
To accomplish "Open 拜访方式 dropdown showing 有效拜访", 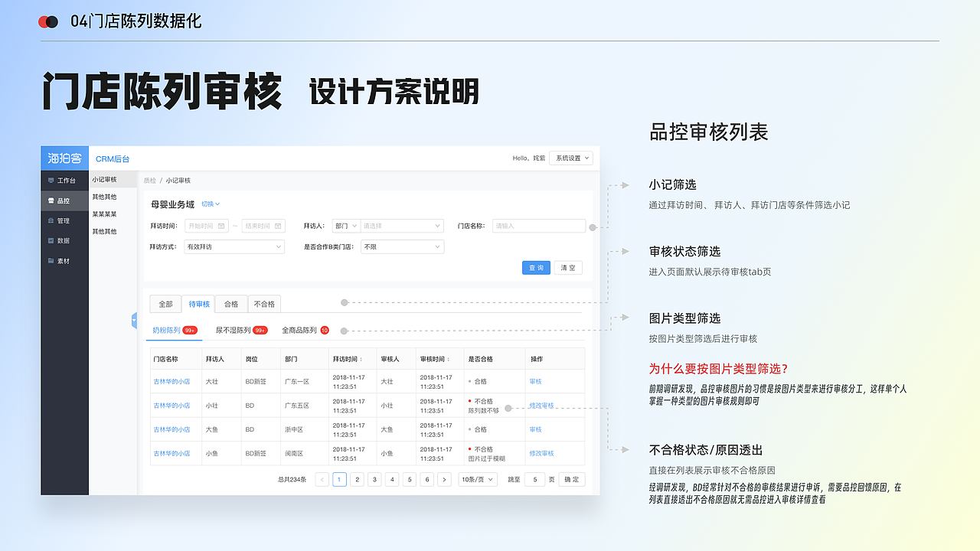I will 234,246.
